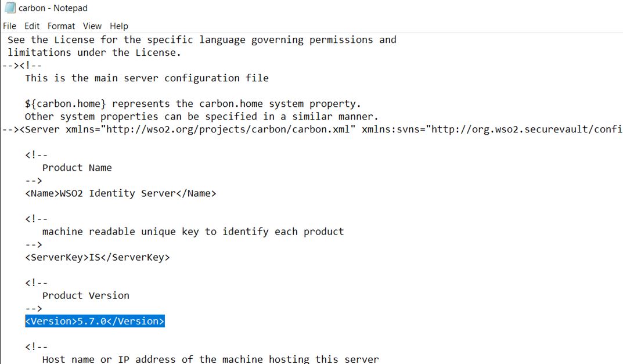Screen dimensions: 623x364
Task: Click the "Product Version" comment text
Action: coord(85,295)
